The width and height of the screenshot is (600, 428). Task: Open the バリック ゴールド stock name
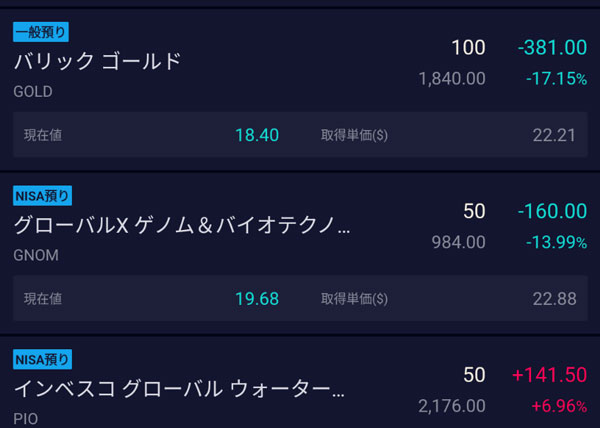pyautogui.click(x=98, y=61)
